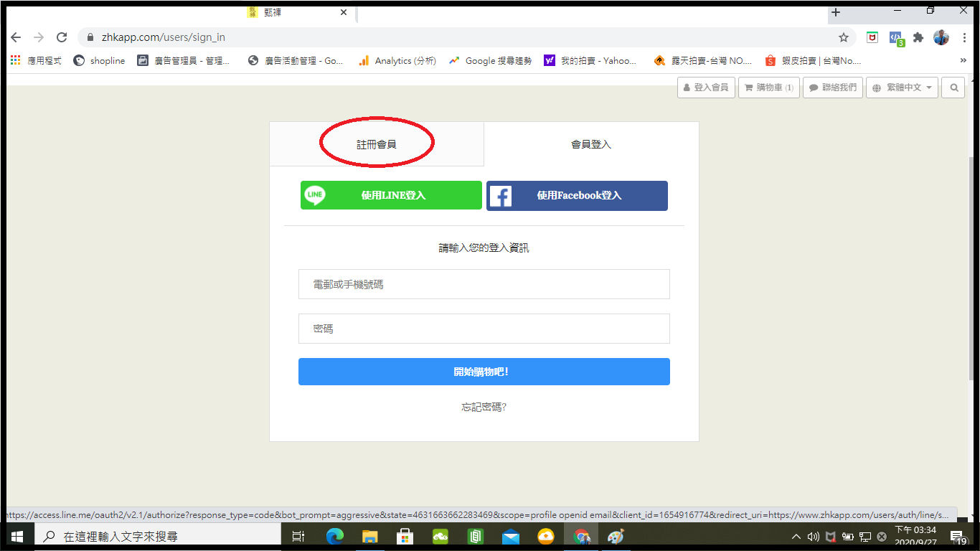Select the 會員登入 tab
Image resolution: width=980 pixels, height=551 pixels.
[590, 143]
